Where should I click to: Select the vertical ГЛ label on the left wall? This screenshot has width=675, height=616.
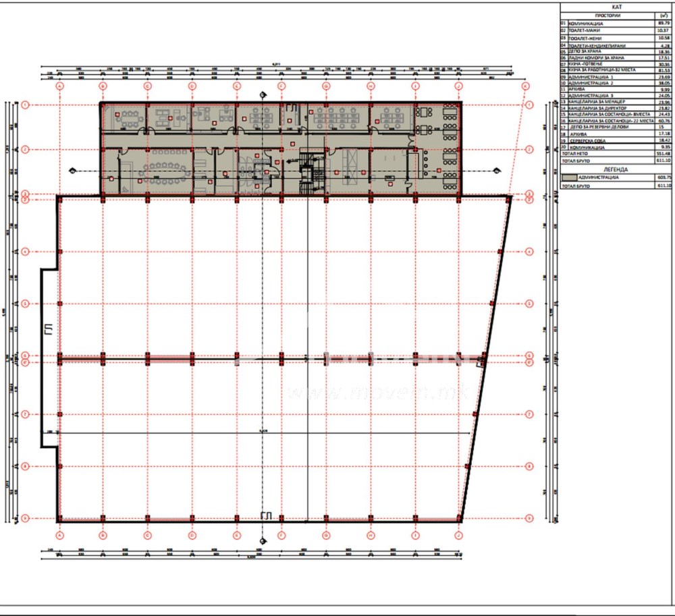coord(49,329)
